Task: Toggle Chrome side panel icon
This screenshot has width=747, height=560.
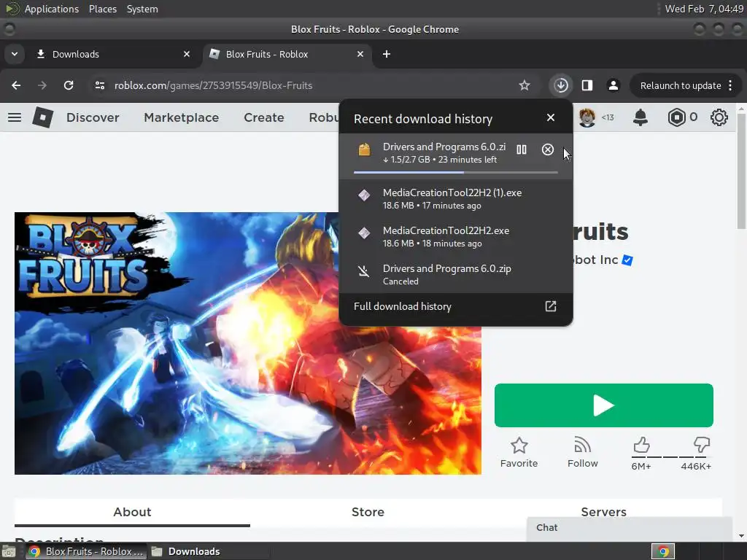Action: pos(587,86)
